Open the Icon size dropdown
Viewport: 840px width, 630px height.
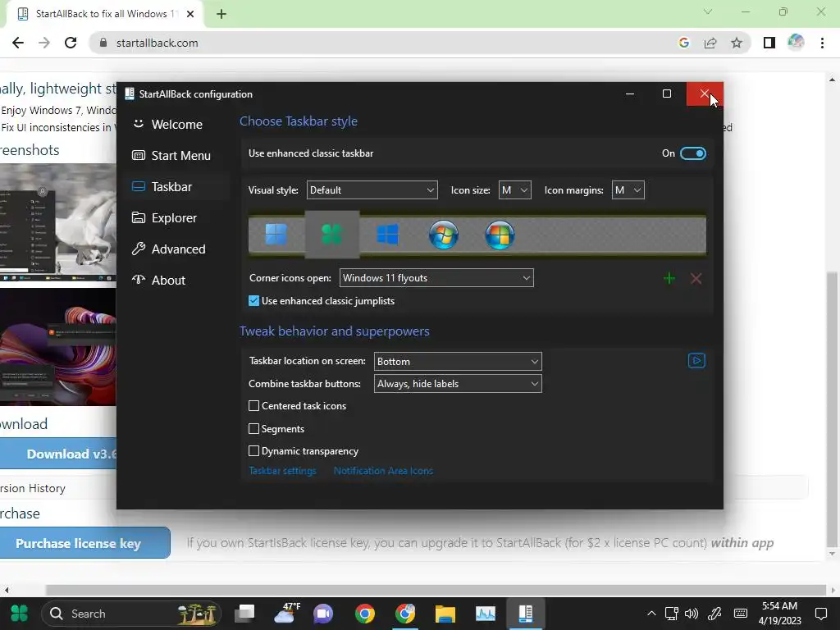coord(515,190)
